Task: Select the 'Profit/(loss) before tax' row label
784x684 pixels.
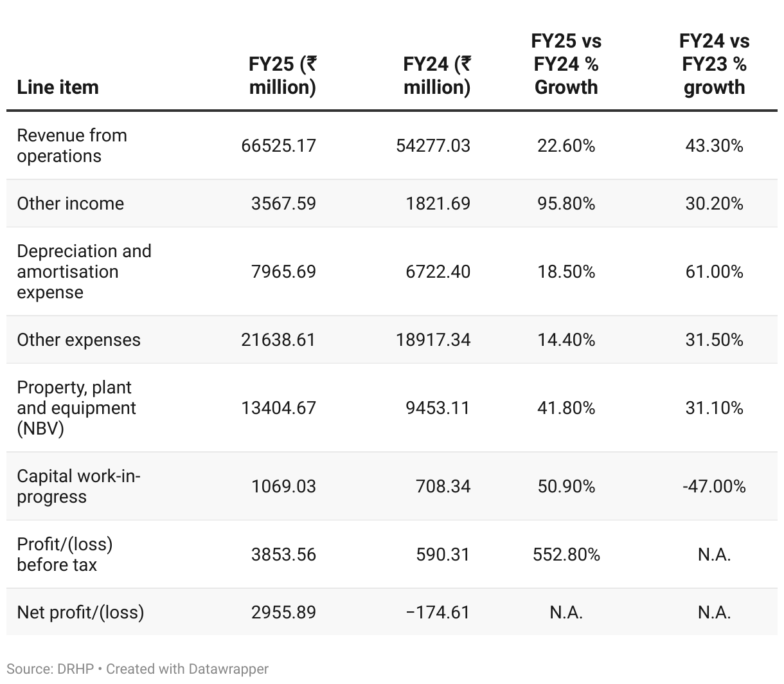Action: (64, 555)
